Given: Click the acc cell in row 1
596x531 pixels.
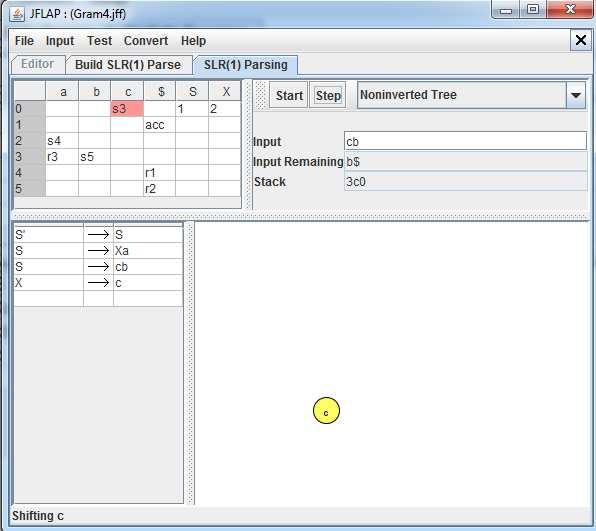Looking at the screenshot, I should tap(159, 125).
